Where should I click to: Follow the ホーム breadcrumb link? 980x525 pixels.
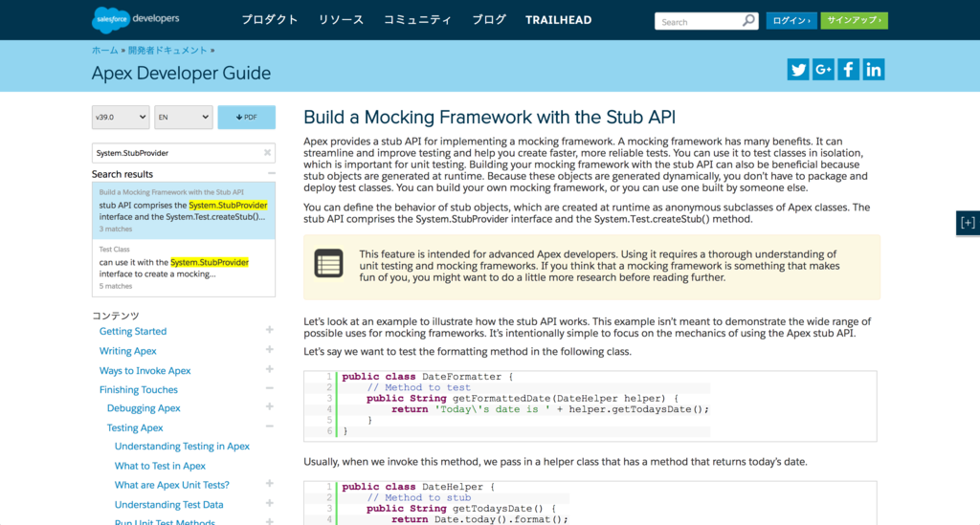pyautogui.click(x=105, y=50)
